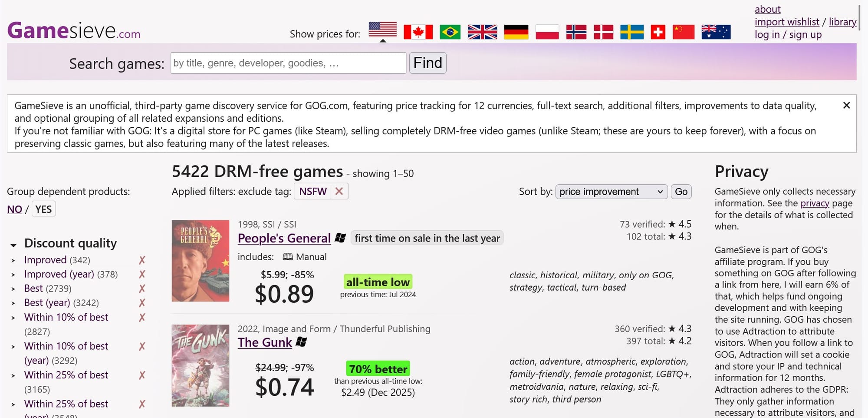Pick the Swiss flag currency
Viewport: 868px width, 418px height.
pyautogui.click(x=658, y=32)
